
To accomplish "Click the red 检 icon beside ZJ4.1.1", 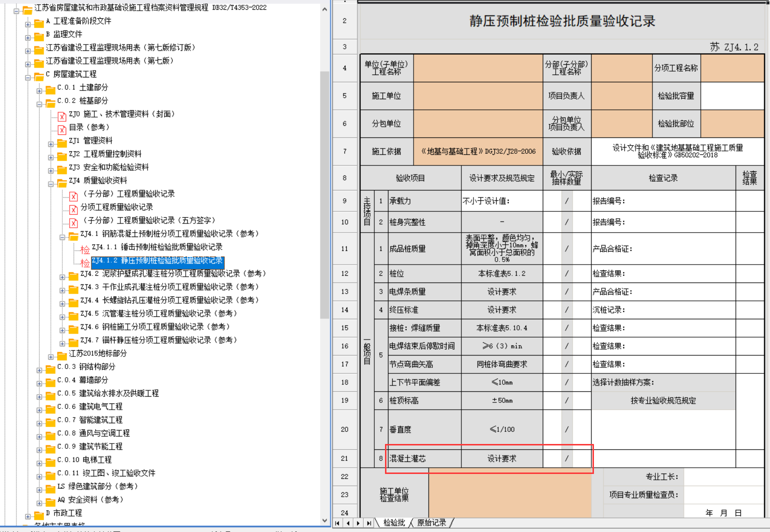I will pos(85,250).
